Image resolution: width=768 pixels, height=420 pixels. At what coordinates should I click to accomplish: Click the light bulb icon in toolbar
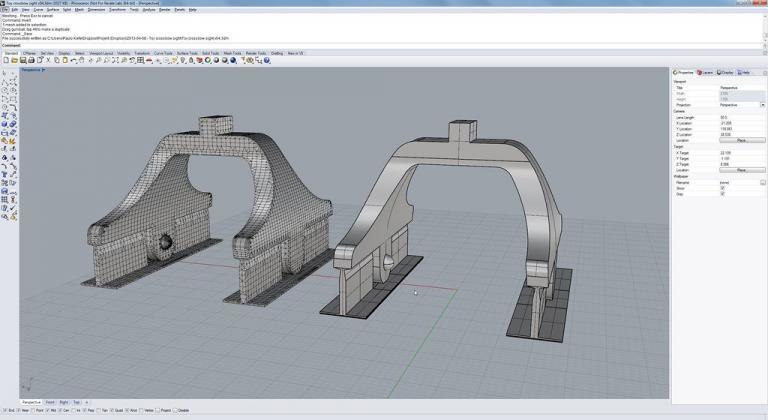click(x=183, y=60)
